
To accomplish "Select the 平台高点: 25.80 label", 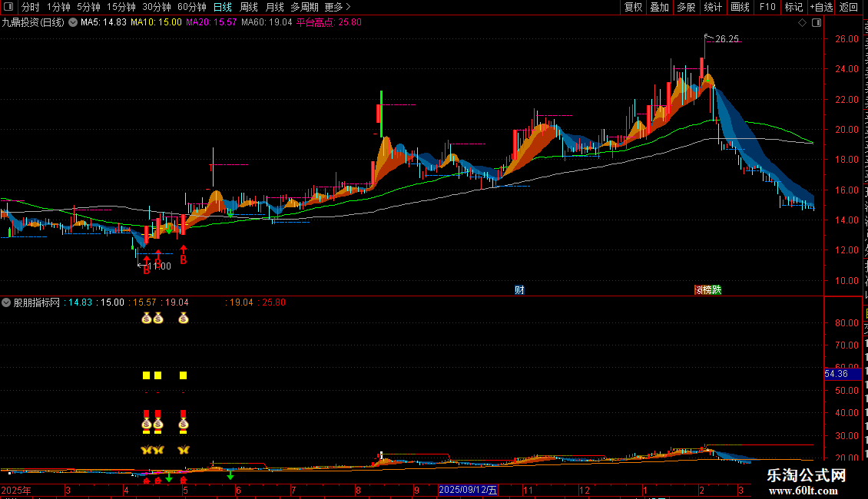I will point(329,23).
